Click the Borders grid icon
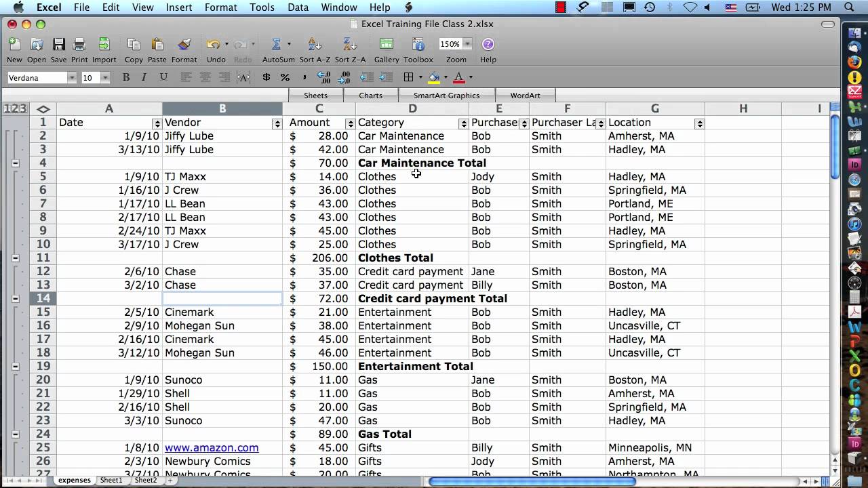This screenshot has height=488, width=868. tap(409, 78)
